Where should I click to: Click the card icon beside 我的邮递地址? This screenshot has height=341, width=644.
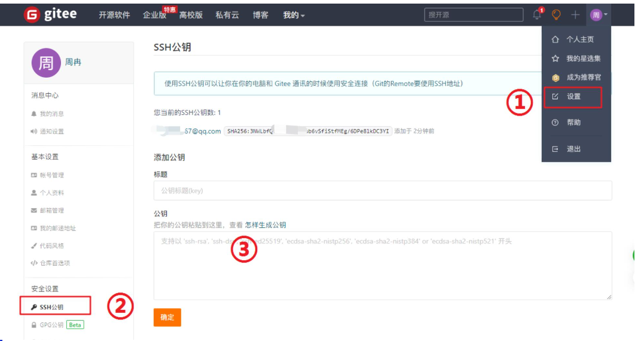click(x=33, y=228)
